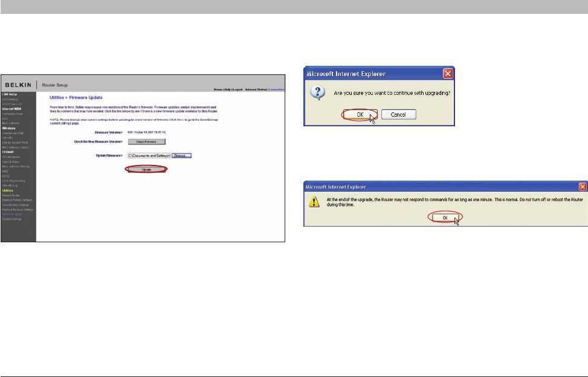Select the Wireless sidebar heading
Screen dimensions: 588x377
point(8,128)
